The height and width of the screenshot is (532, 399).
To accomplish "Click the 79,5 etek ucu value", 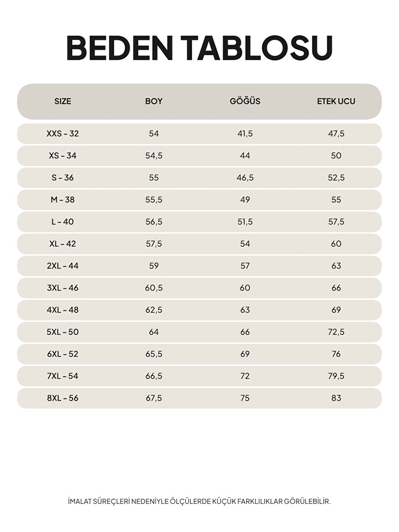I will [x=336, y=376].
